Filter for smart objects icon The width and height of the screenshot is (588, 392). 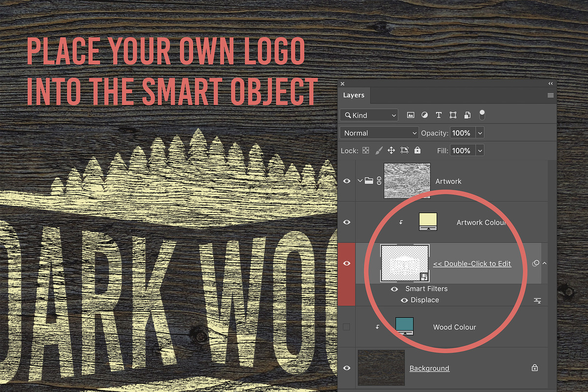pos(467,115)
